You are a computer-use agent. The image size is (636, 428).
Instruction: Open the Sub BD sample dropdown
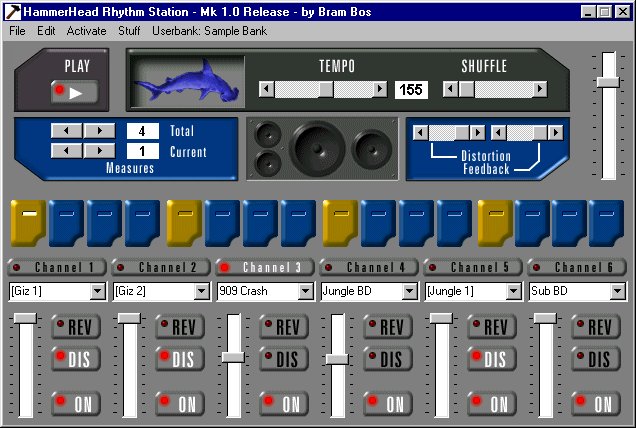pyautogui.click(x=617, y=291)
